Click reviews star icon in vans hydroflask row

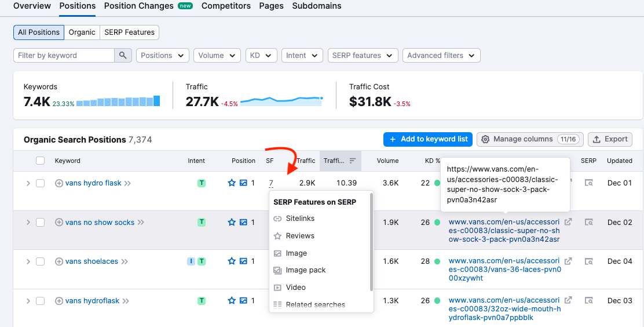(x=232, y=300)
